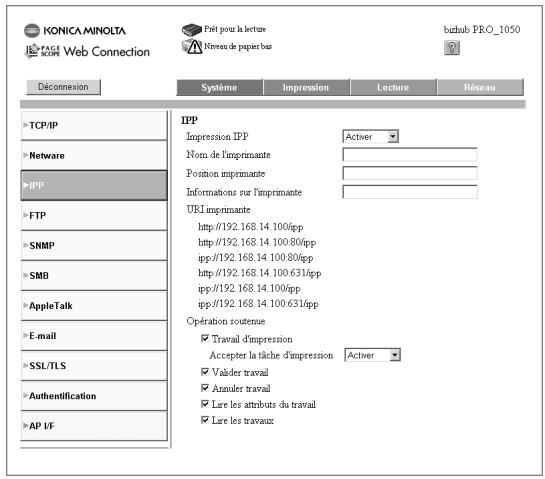Toggle Lire les attributs du travail checkbox

205,404
